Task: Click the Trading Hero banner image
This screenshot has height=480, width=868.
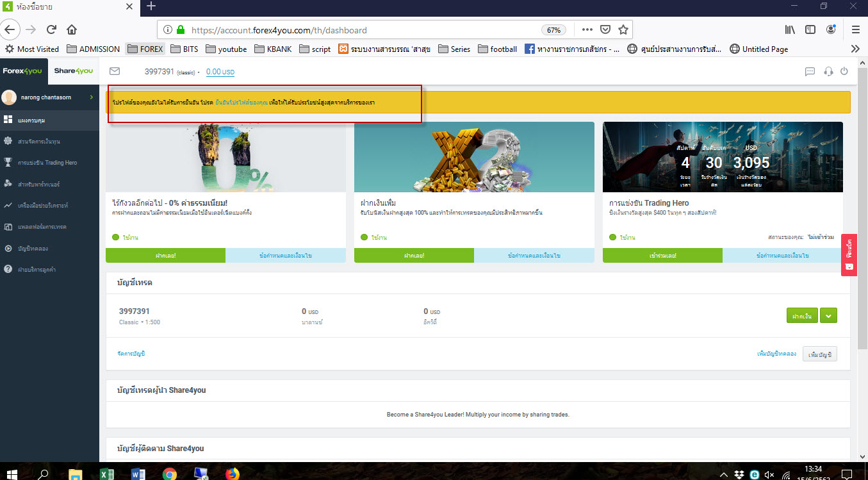Action: pos(723,157)
